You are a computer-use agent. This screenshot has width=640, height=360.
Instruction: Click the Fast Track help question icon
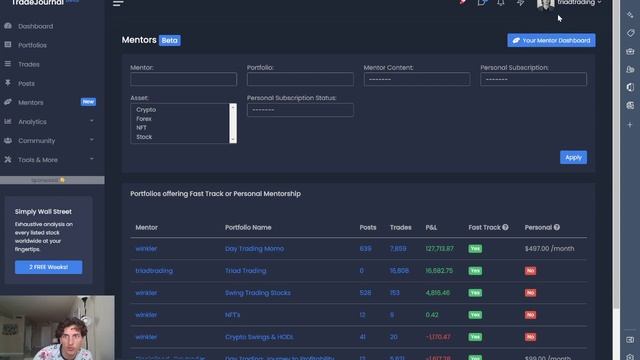coord(505,227)
